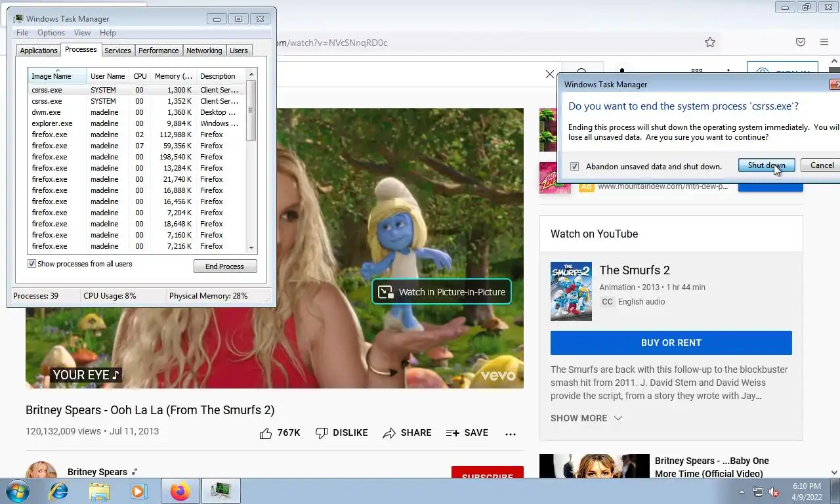Sort processes by Memory column header
This screenshot has width=840, height=504.
coord(173,76)
